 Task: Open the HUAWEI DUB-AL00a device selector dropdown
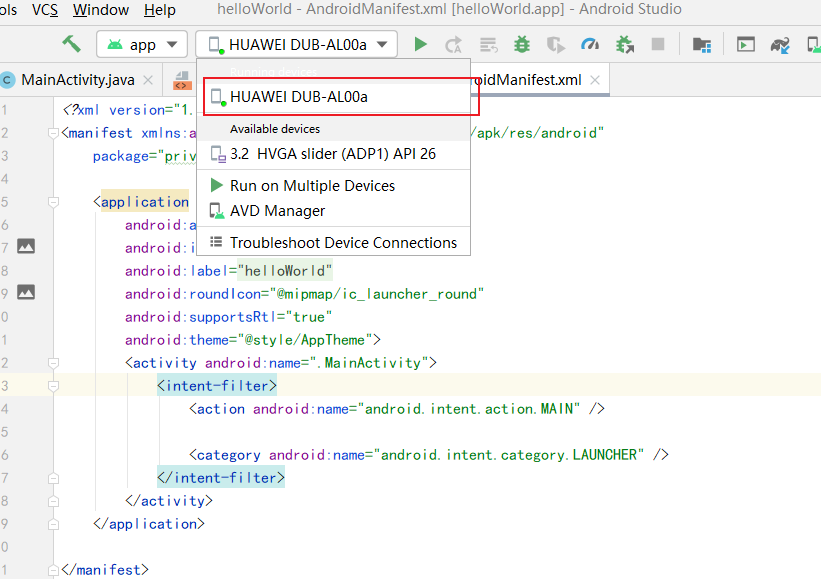point(296,44)
